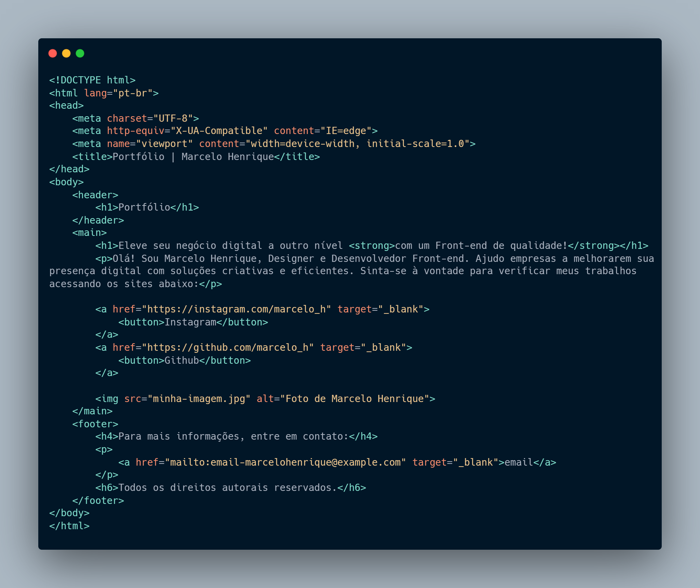This screenshot has width=700, height=588.
Task: Click the "X-UA-Compatible" value
Action: tap(219, 131)
